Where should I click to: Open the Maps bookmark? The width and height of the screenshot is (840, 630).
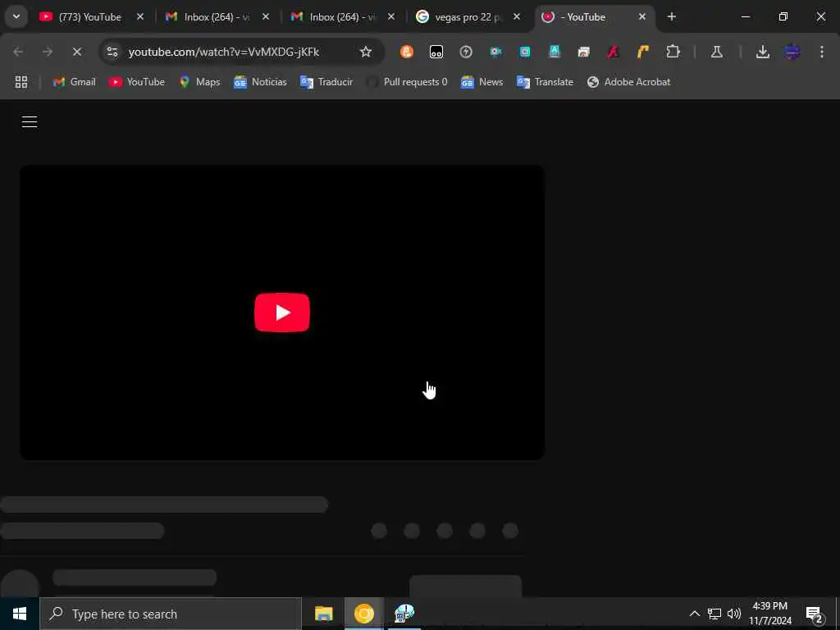coord(200,82)
